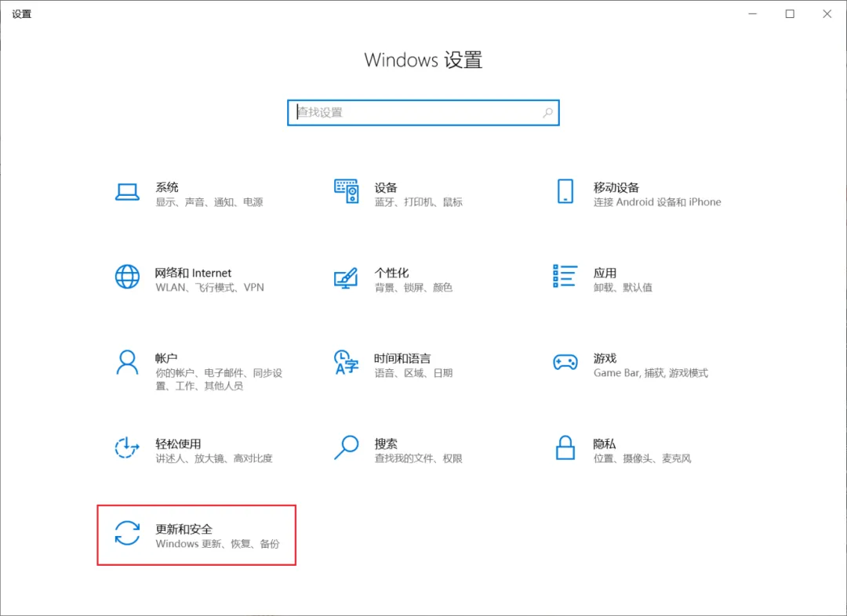Open the 时间和语言 settings title
The height and width of the screenshot is (616, 847).
[402, 358]
